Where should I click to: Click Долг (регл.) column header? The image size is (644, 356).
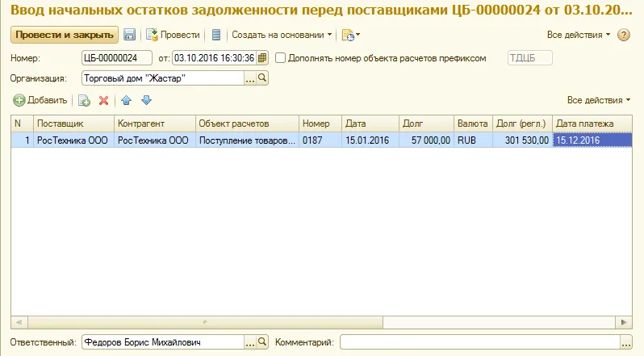522,124
